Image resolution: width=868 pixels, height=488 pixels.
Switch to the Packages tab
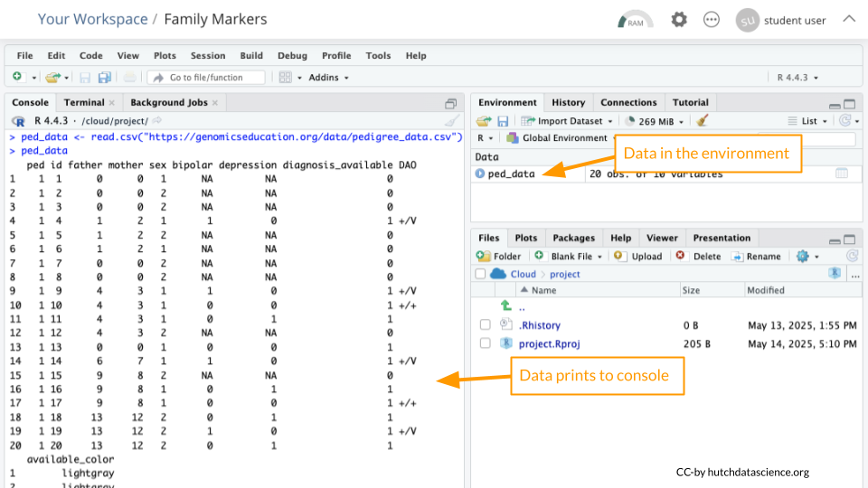click(x=573, y=238)
